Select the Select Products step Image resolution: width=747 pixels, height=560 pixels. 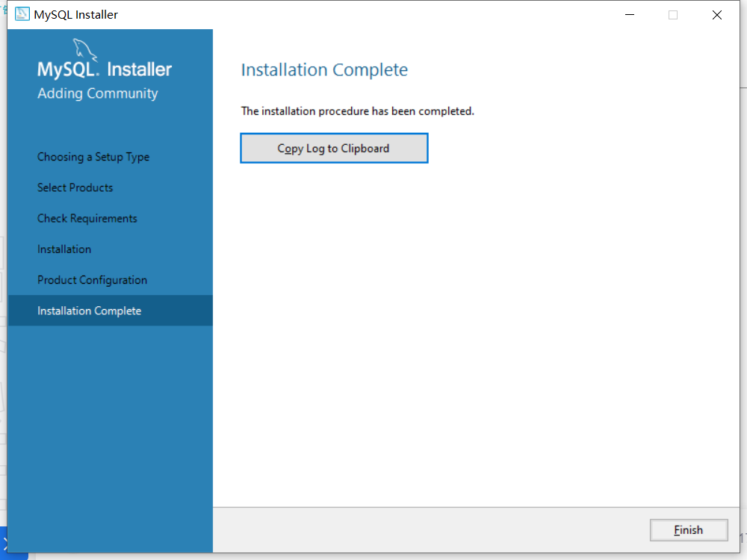75,187
